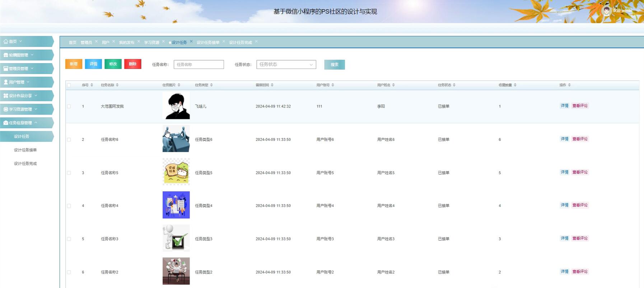This screenshot has width=644, height=288.
Task: Check the row for 任务名称2
Action: click(x=69, y=272)
